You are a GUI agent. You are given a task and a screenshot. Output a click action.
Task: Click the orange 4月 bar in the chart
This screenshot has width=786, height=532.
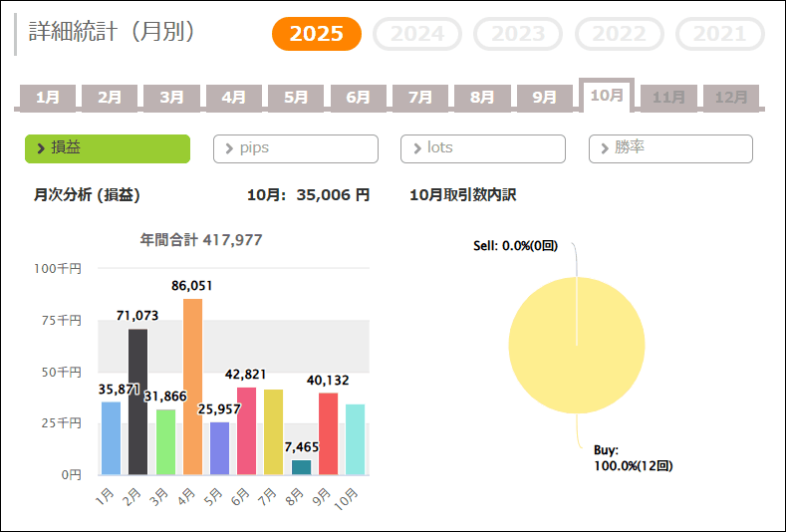pyautogui.click(x=192, y=387)
